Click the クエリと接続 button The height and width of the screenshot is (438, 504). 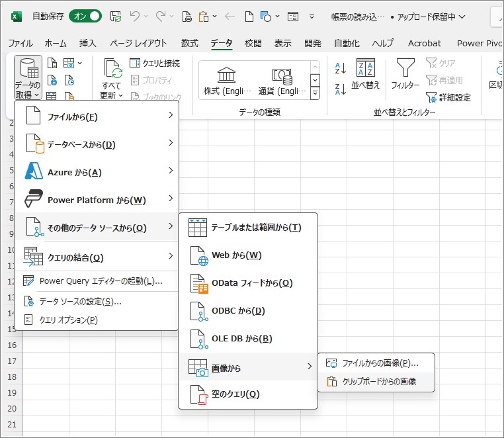tap(155, 63)
